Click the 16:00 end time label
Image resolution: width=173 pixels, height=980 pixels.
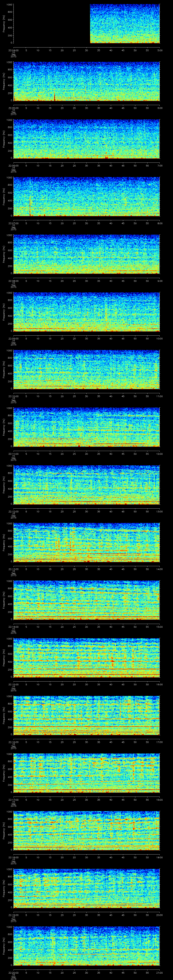[x=159, y=684]
